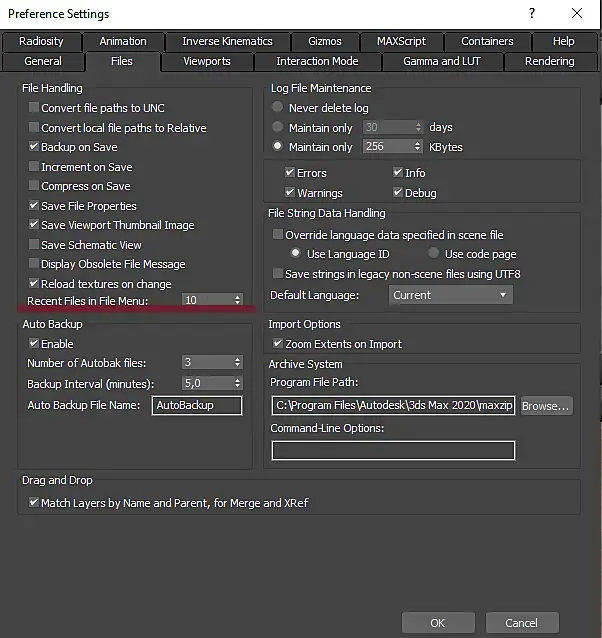Viewport: 602px width, 638px height.
Task: Click Recent Files in File Menu spinner arrows
Action: pos(238,300)
